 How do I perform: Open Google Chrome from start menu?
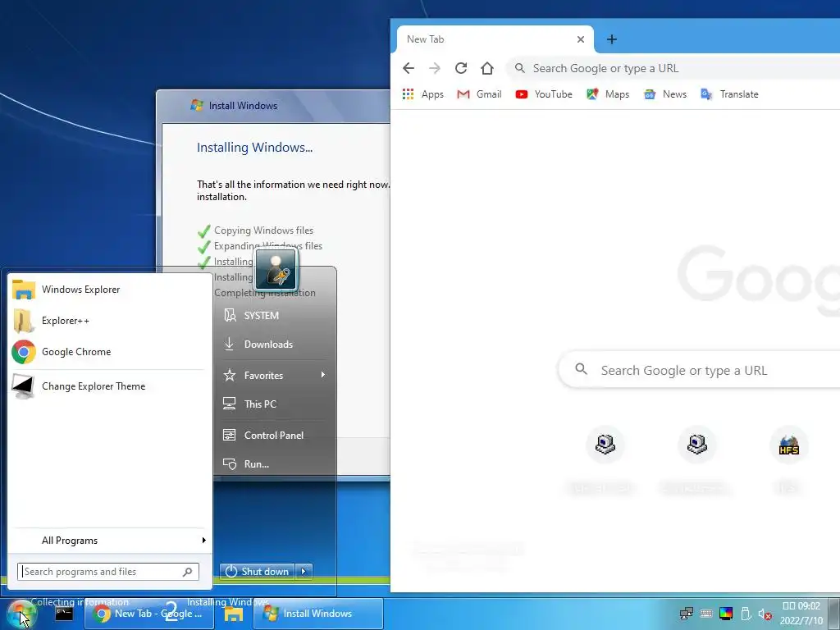(110, 351)
